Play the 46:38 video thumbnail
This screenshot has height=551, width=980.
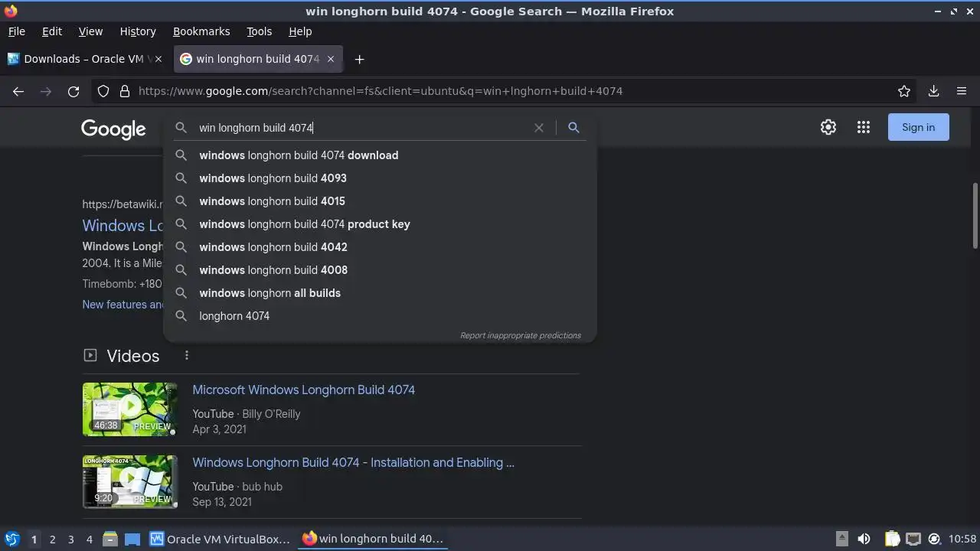tap(130, 409)
